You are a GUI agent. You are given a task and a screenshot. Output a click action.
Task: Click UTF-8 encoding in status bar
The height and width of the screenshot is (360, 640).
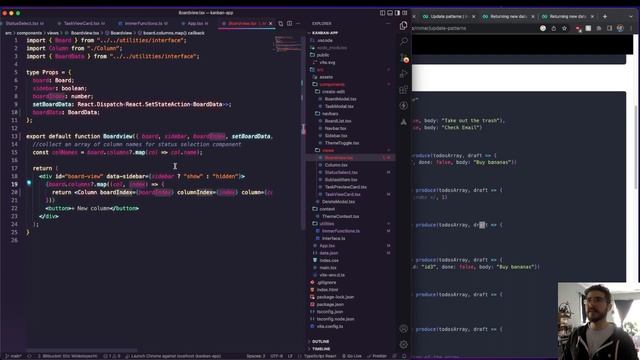[276, 356]
